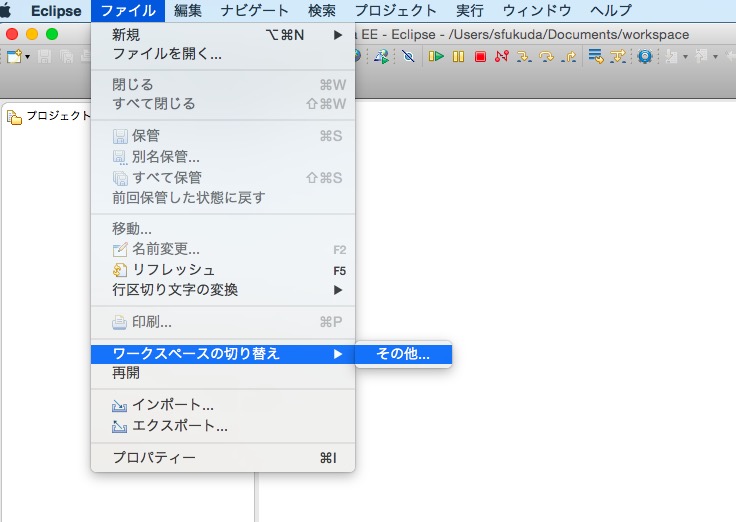Click the Step Return icon

pos(569,57)
